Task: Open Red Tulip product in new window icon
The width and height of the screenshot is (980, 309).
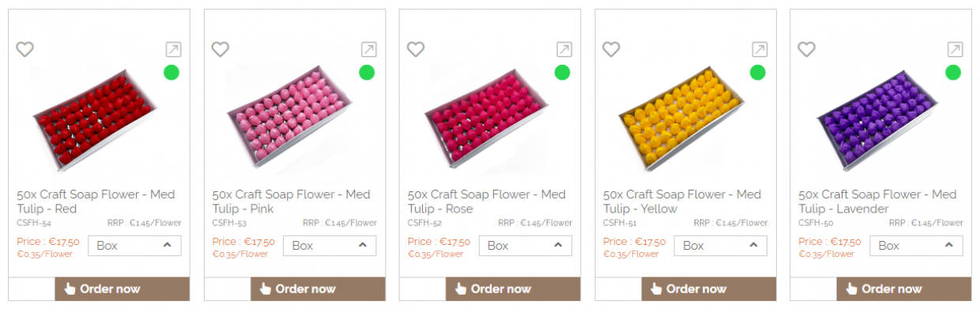Action: (x=173, y=50)
